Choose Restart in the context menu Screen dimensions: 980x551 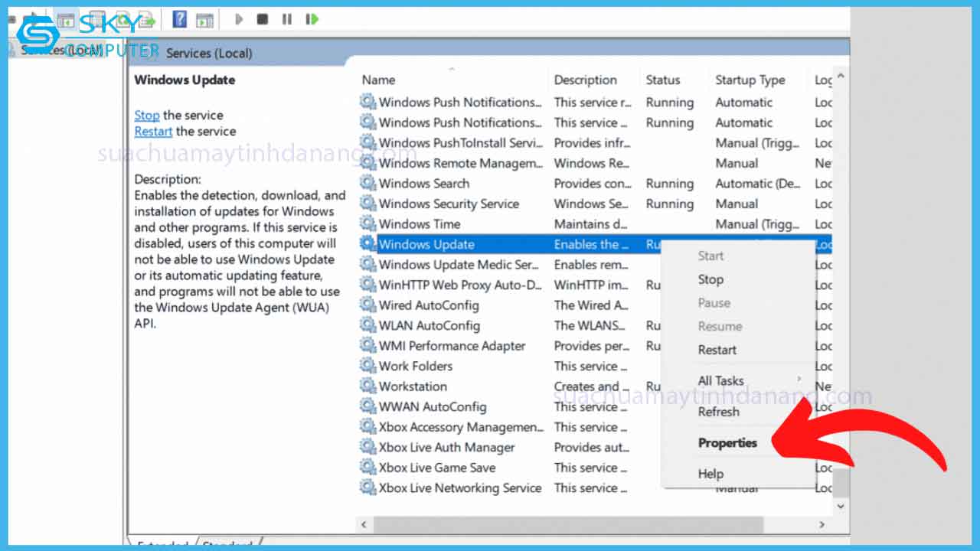pos(717,350)
